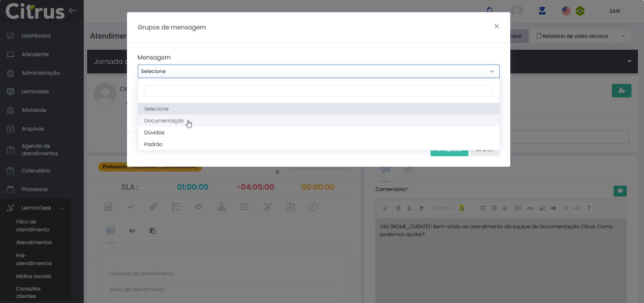Viewport: 644px width, 303px height.
Task: Open Calendário in the sidebar
Action: [x=36, y=171]
